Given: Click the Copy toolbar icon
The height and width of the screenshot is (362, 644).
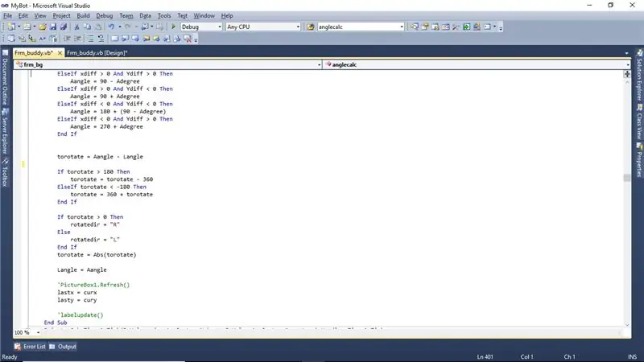Looking at the screenshot, I should [x=87, y=27].
